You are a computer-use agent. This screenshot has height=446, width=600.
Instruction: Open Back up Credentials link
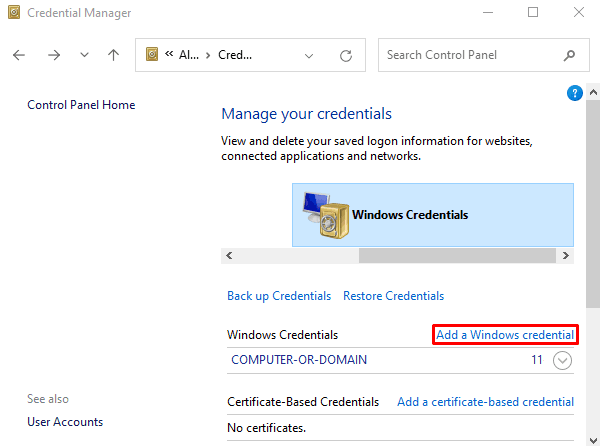pyautogui.click(x=279, y=296)
